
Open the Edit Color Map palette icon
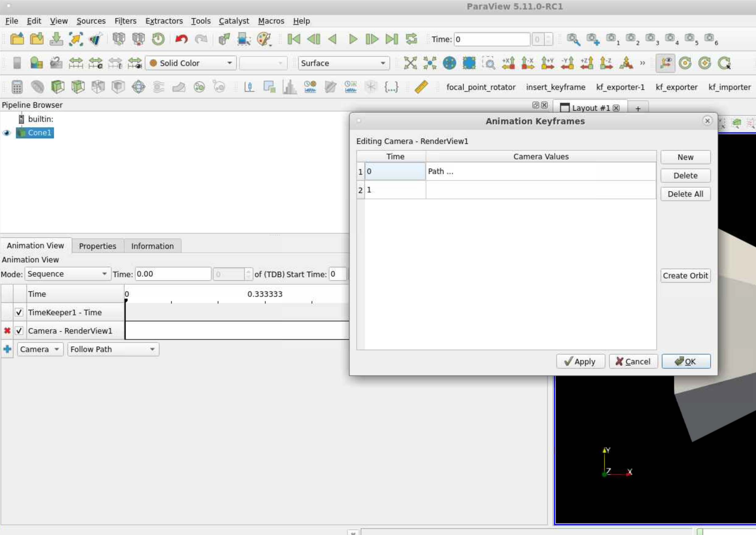(264, 39)
